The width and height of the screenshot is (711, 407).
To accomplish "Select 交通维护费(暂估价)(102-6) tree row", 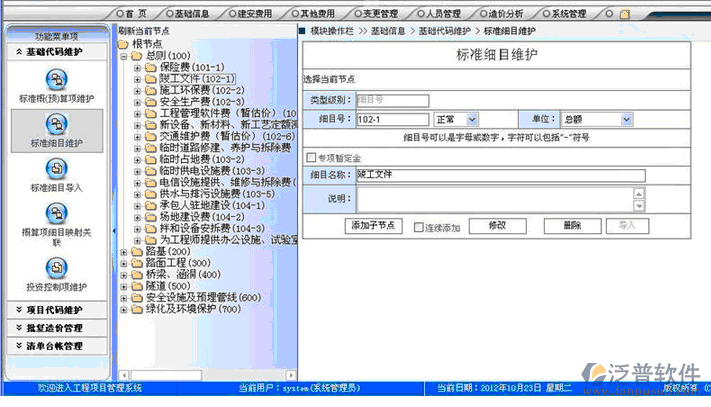I will click(227, 136).
